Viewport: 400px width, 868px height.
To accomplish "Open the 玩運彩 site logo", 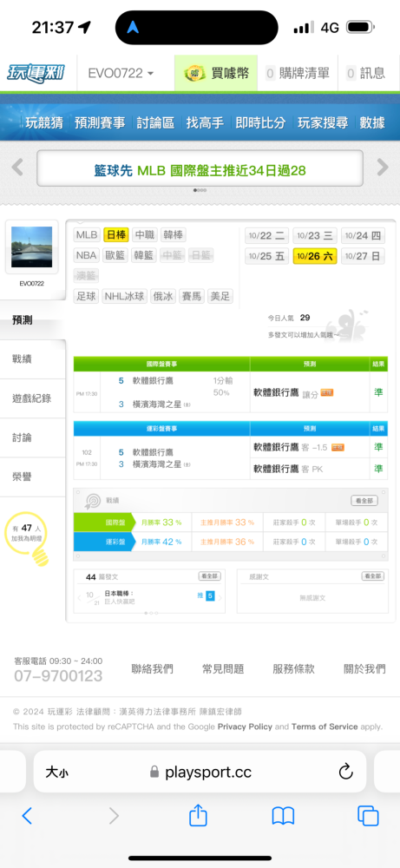I will pyautogui.click(x=36, y=73).
